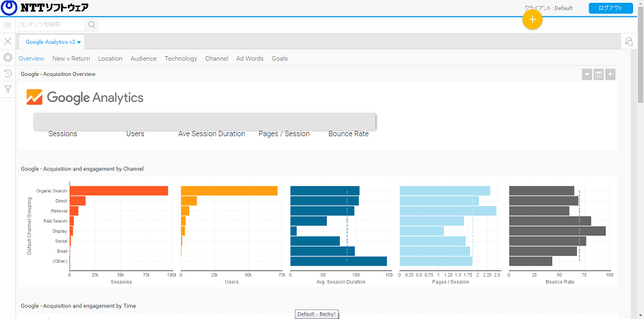Click the Sessions metric label
Image resolution: width=644 pixels, height=319 pixels.
(62, 134)
